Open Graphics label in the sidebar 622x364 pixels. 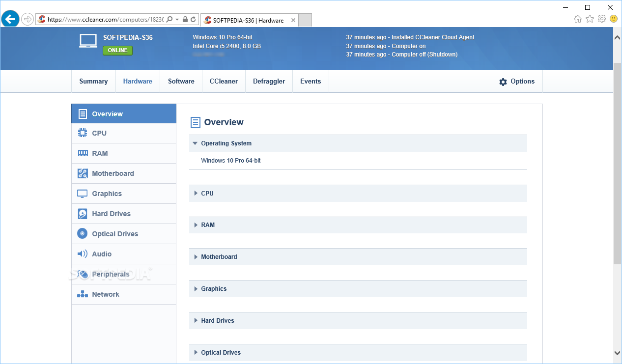point(107,194)
